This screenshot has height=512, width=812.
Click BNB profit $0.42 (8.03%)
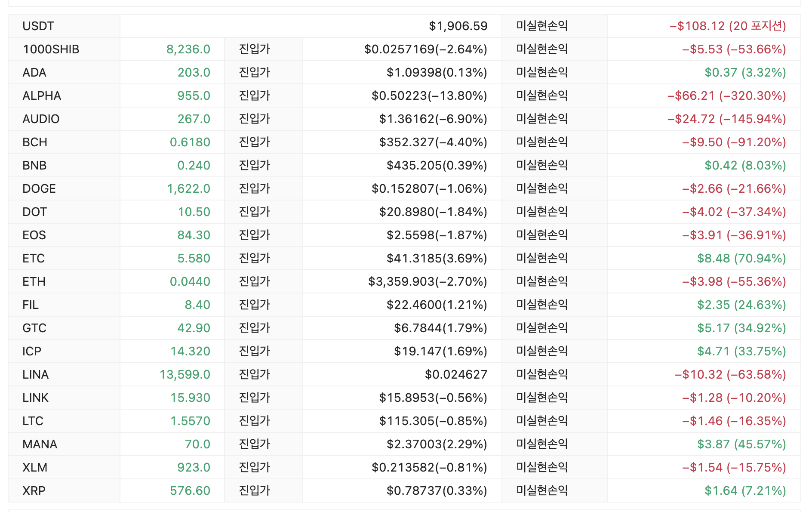tap(745, 166)
